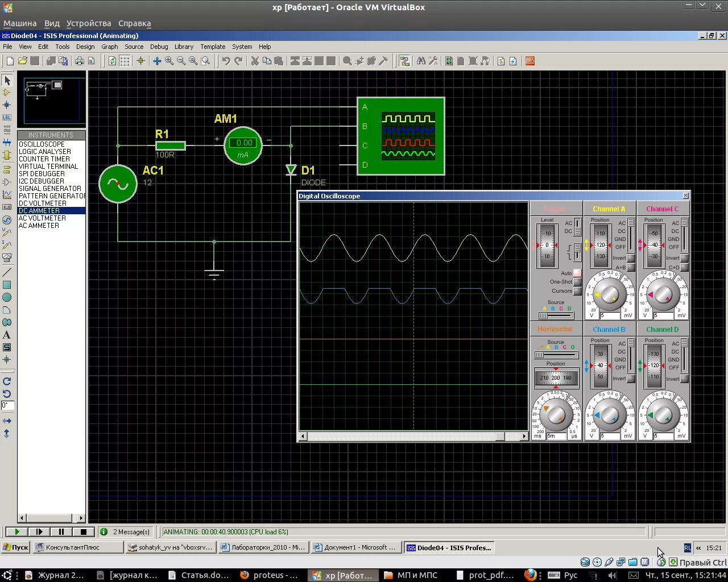Select OSCILLOSCOPE in Instruments list
Screen dimensions: 728x582
coord(42,144)
